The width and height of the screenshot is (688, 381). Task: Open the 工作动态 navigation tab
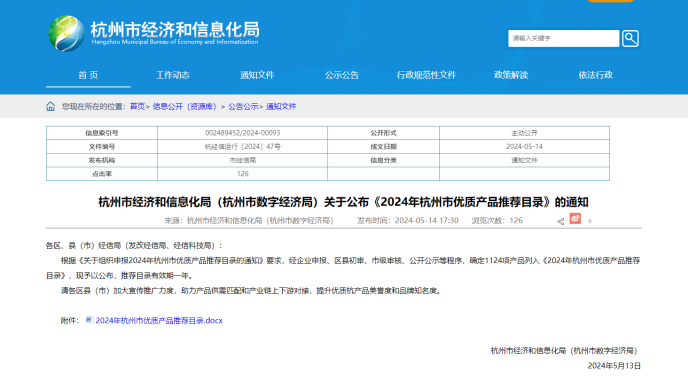coord(173,75)
